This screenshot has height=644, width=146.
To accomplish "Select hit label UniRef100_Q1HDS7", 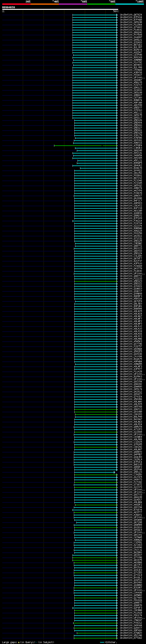I will (131, 499).
